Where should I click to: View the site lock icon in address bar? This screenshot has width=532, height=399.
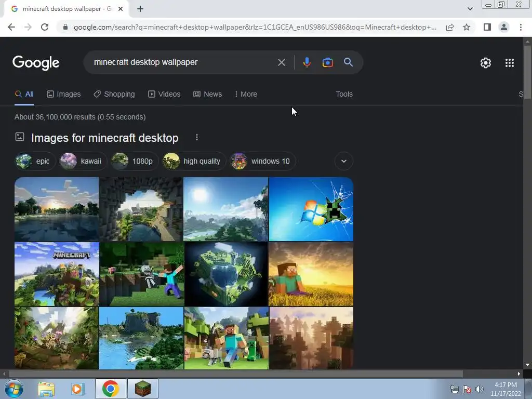(x=65, y=27)
